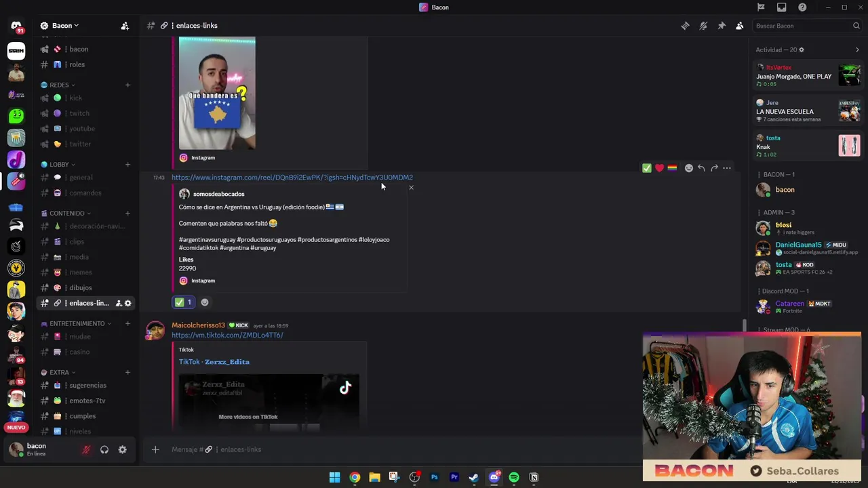Show pinned messages
This screenshot has width=868, height=488.
[x=722, y=26]
